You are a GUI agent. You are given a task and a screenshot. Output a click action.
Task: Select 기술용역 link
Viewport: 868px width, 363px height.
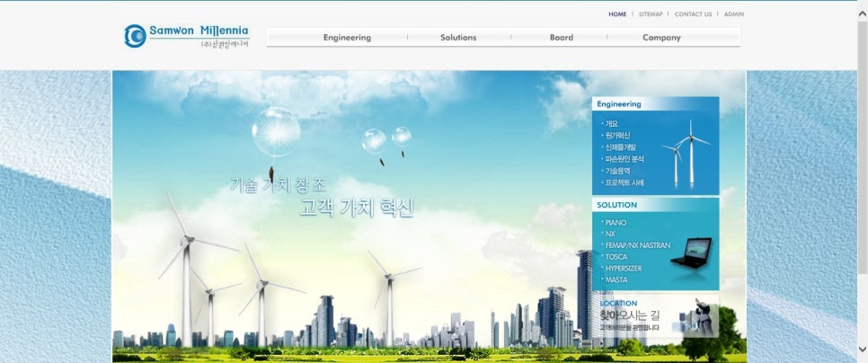coord(616,171)
